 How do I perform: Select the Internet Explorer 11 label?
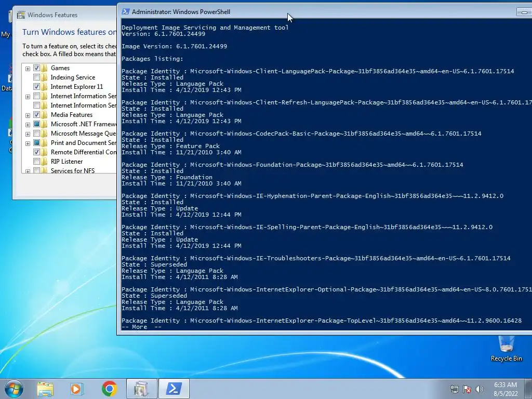[77, 87]
